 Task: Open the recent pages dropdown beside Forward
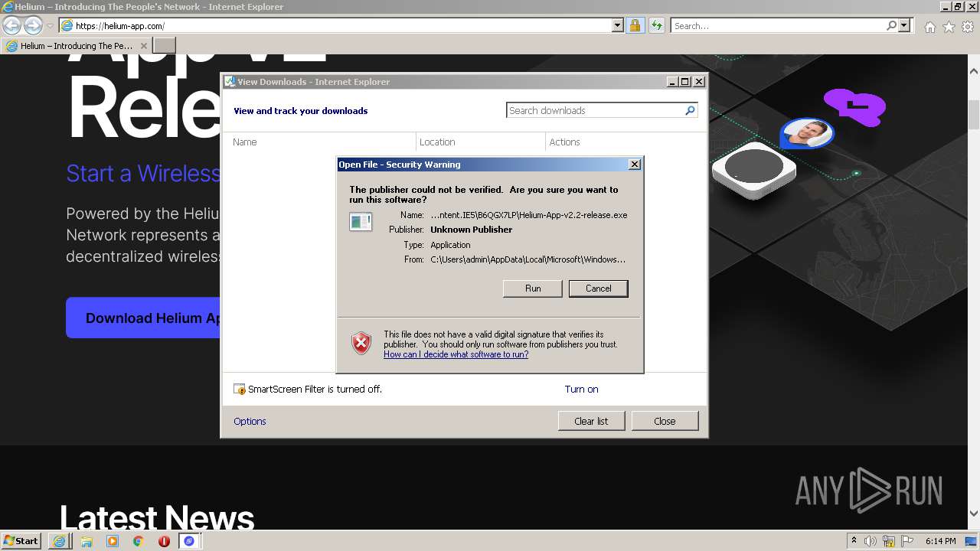pyautogui.click(x=50, y=26)
